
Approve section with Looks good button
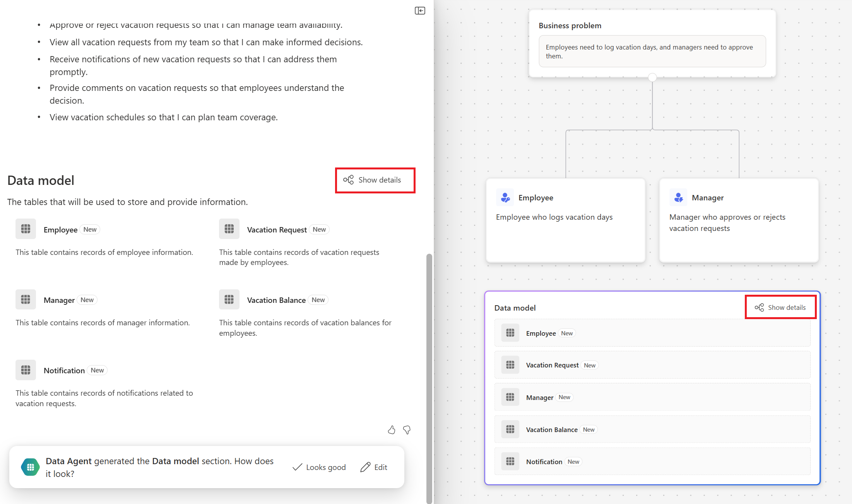pos(319,467)
